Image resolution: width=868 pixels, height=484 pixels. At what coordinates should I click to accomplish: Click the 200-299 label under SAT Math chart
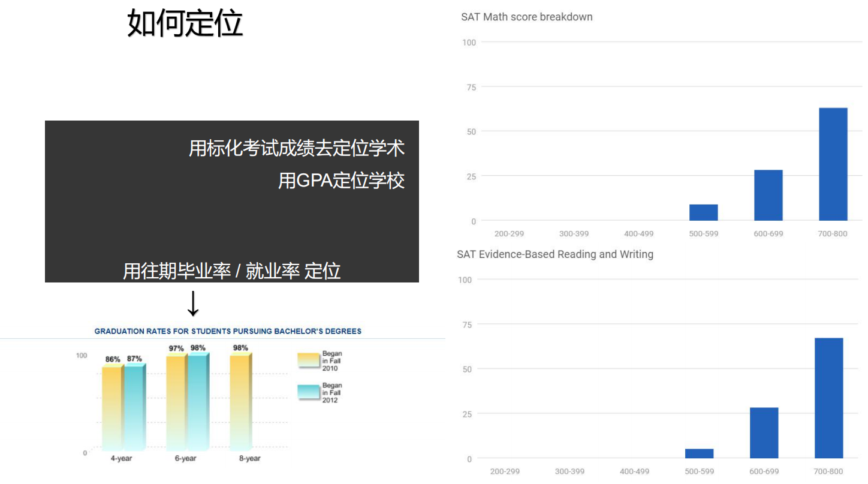pyautogui.click(x=510, y=233)
